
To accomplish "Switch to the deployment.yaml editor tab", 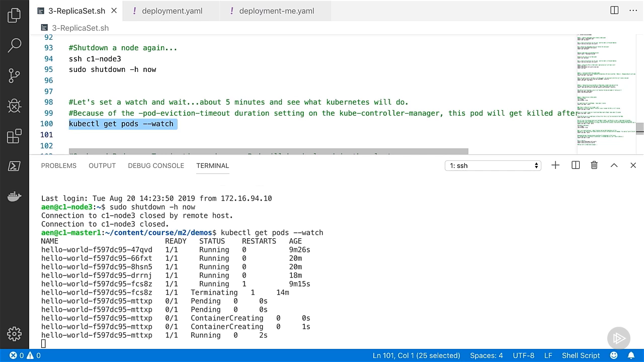I will coord(171,11).
